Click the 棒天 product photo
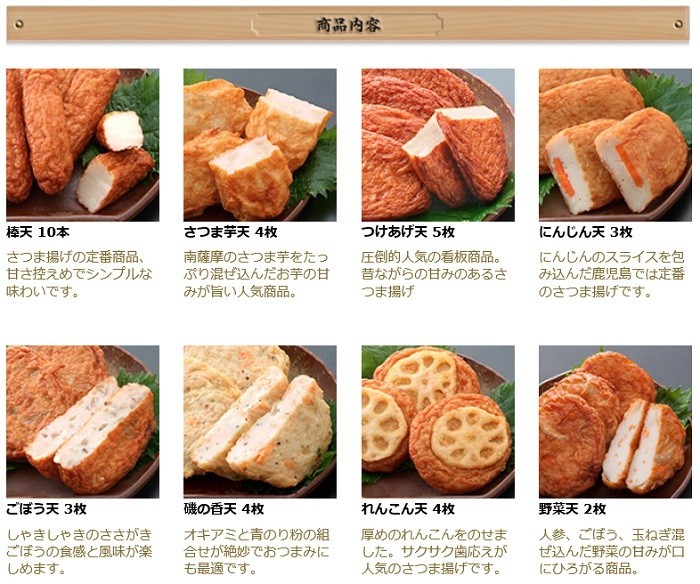The image size is (700, 584). [x=83, y=145]
